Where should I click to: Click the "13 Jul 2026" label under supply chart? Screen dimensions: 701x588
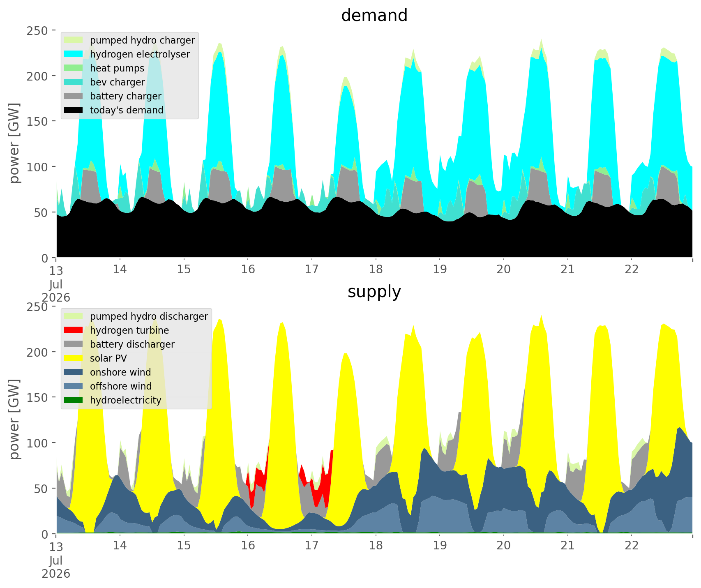[56, 560]
